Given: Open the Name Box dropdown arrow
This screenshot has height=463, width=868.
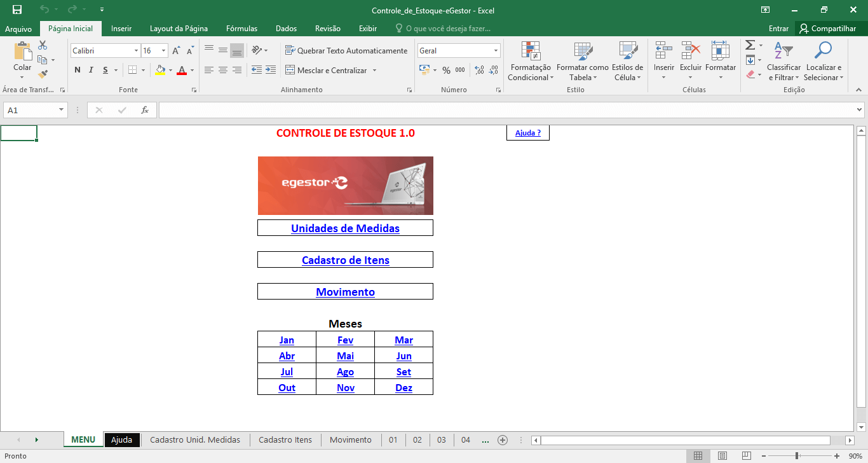Looking at the screenshot, I should click(62, 110).
